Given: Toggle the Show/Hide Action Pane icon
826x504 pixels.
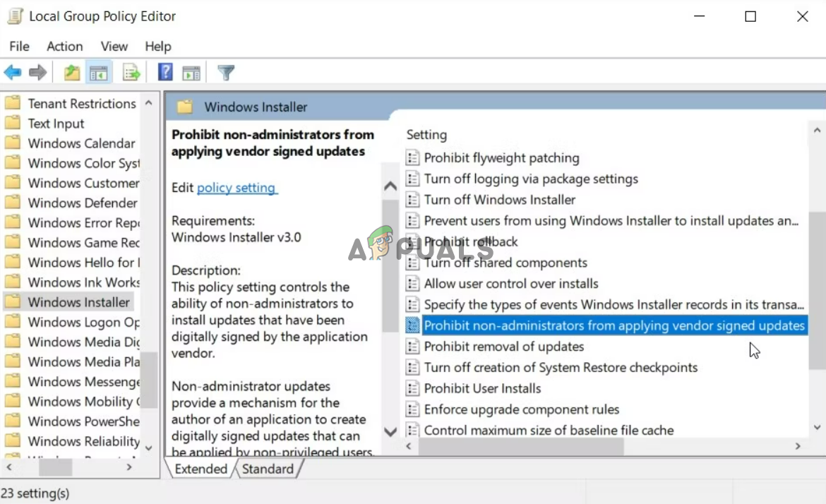Looking at the screenshot, I should [x=191, y=73].
